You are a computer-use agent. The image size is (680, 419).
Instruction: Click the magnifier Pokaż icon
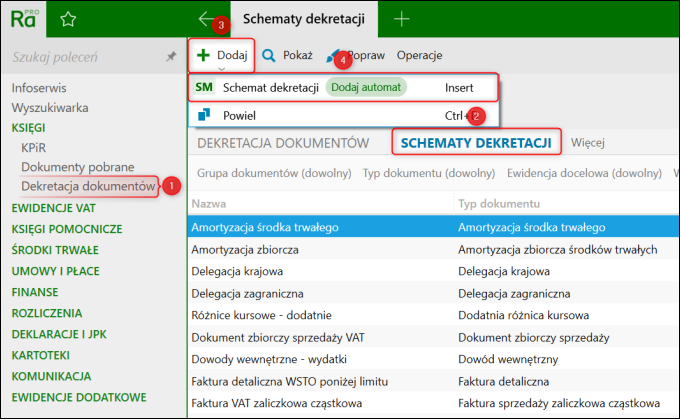268,56
